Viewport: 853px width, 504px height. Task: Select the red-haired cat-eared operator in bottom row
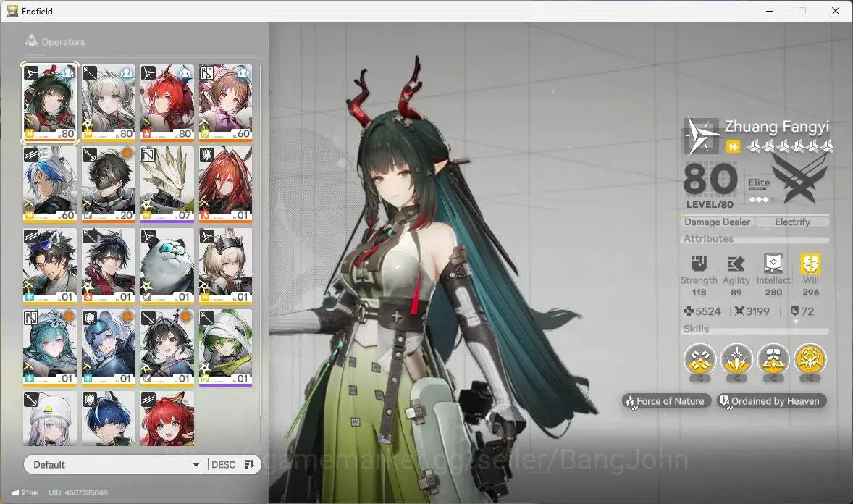(x=167, y=419)
